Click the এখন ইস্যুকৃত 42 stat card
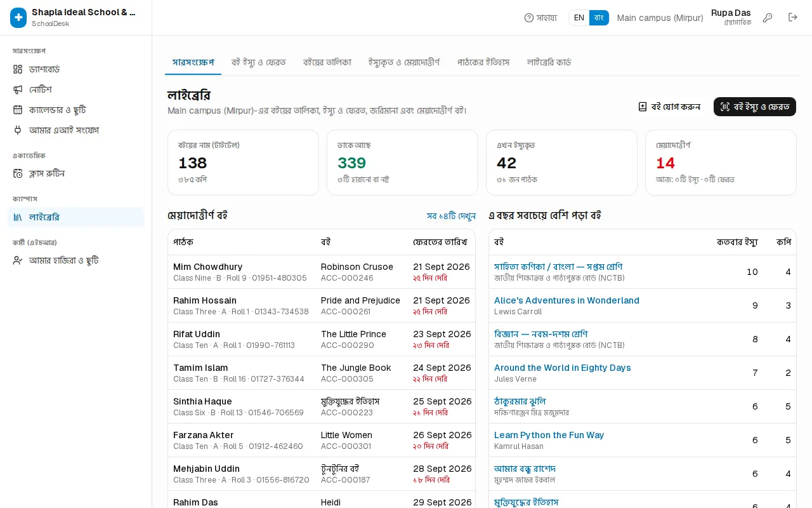The height and width of the screenshot is (508, 812). pos(561,163)
